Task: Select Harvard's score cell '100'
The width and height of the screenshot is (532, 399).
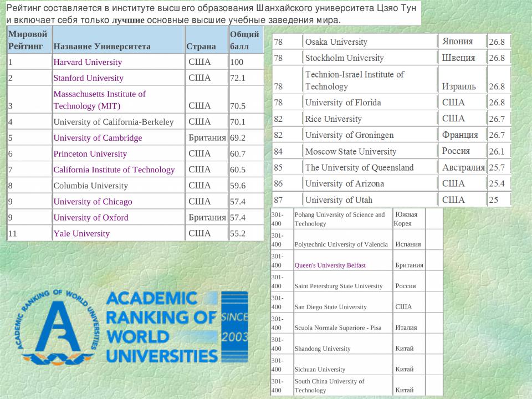Action: point(246,62)
